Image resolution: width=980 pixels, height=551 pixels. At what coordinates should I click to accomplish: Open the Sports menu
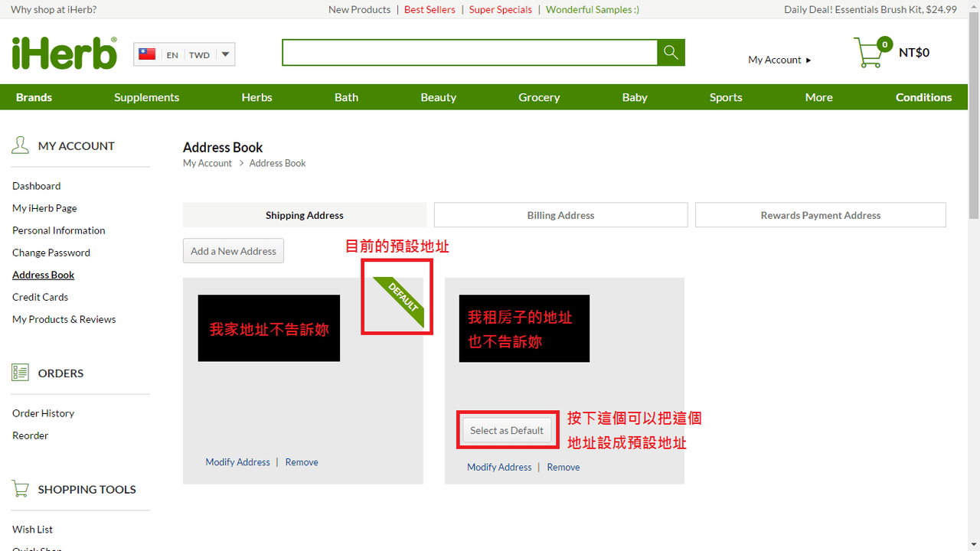click(x=726, y=97)
